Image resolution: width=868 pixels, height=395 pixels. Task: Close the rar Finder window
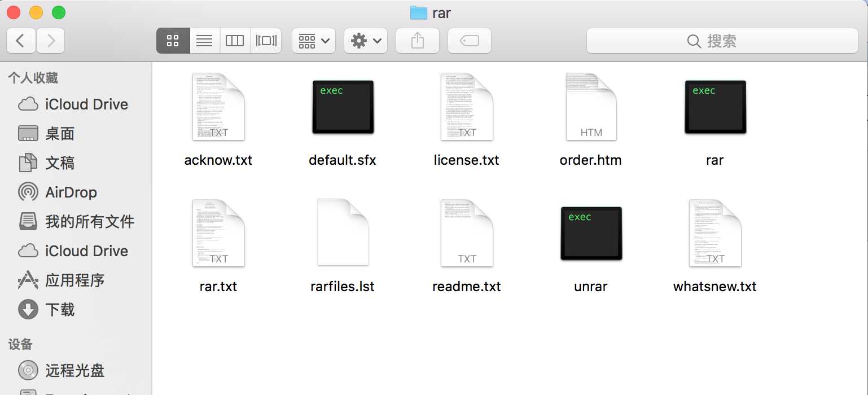click(14, 12)
